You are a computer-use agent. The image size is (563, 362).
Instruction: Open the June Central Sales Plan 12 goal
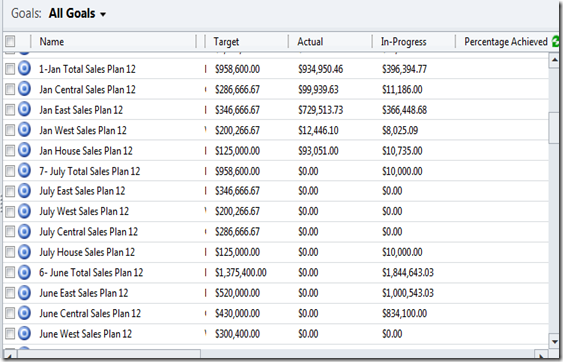click(90, 314)
